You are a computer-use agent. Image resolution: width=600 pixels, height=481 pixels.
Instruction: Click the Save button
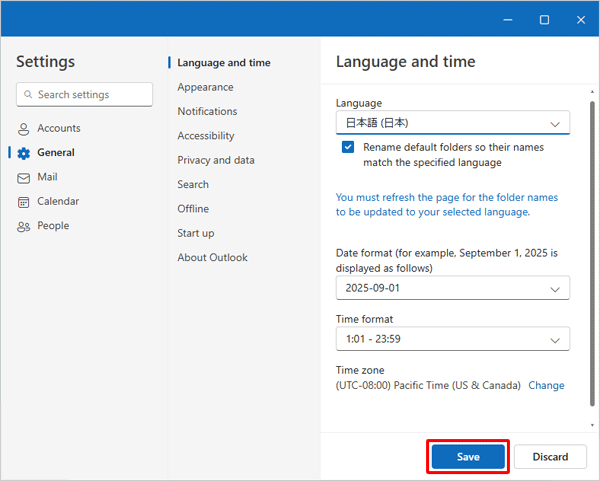click(x=468, y=457)
